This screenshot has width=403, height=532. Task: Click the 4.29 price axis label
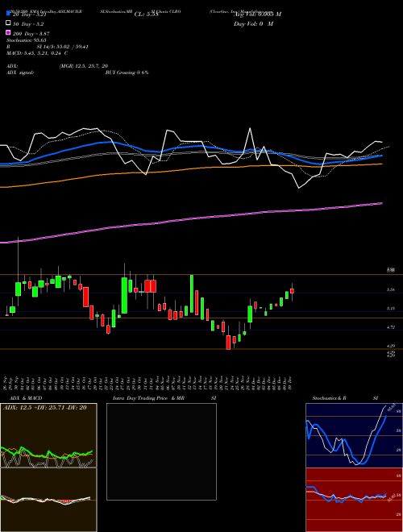[x=391, y=346]
